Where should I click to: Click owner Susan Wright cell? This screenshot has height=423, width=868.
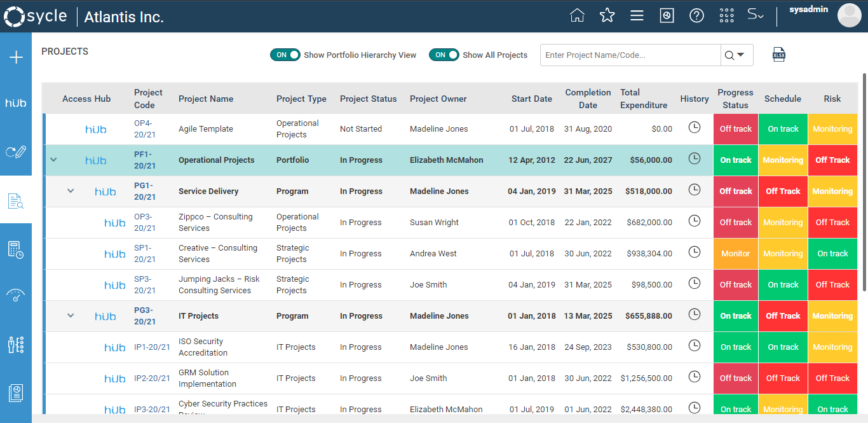(x=434, y=223)
